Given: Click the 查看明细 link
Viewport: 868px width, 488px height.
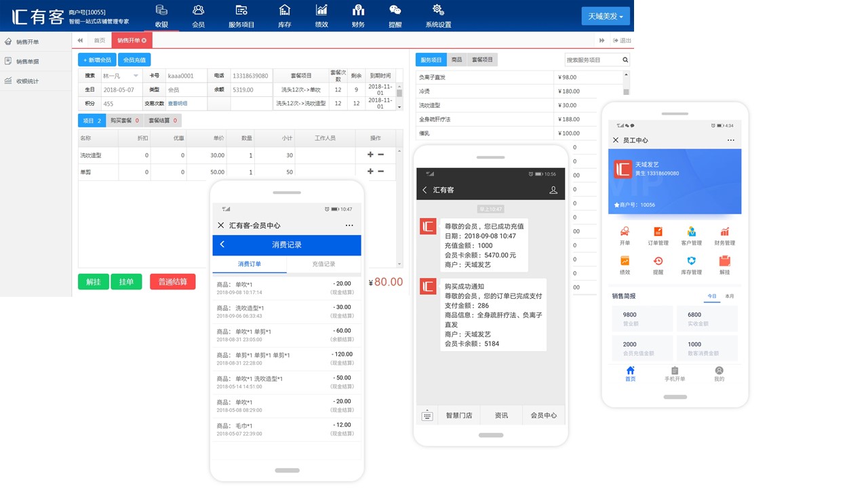Looking at the screenshot, I should tap(178, 104).
